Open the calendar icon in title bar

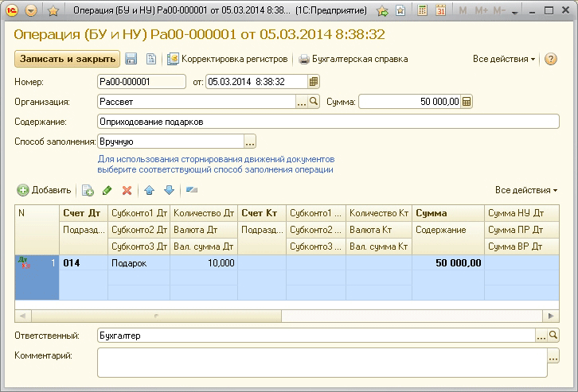point(440,10)
